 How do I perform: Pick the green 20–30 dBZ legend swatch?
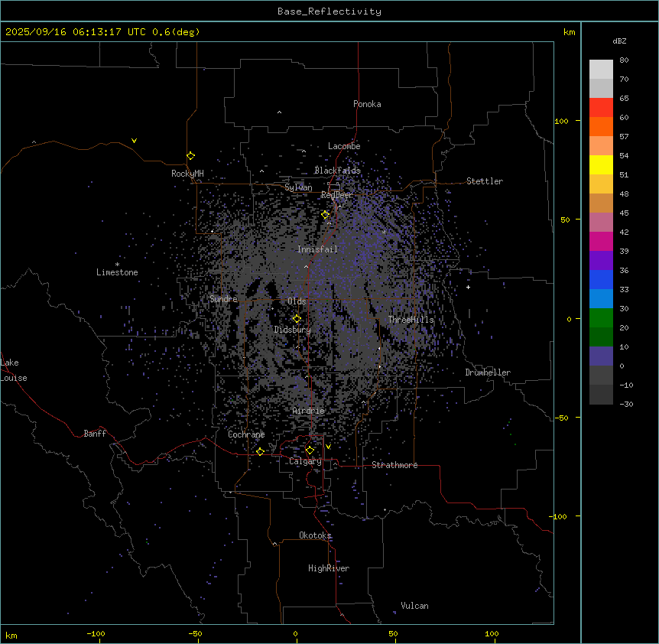click(x=601, y=318)
